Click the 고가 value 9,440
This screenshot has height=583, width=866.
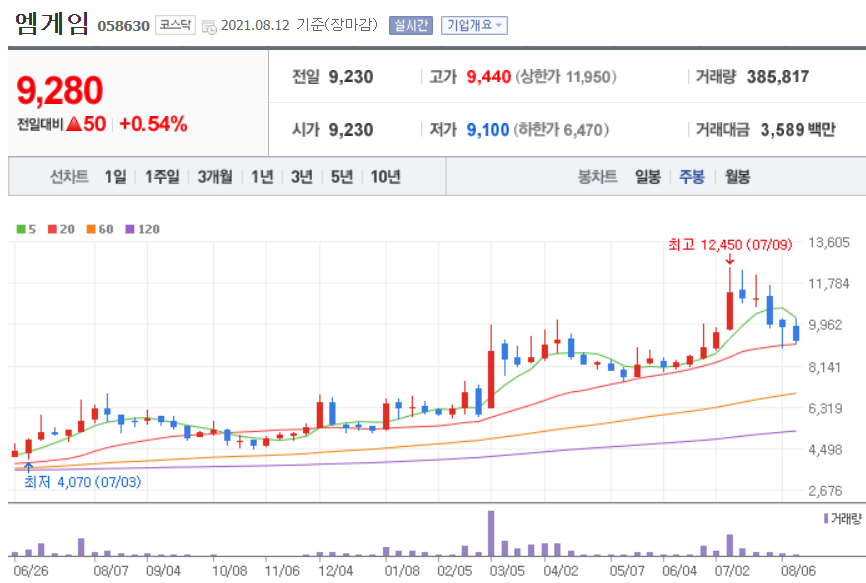488,76
